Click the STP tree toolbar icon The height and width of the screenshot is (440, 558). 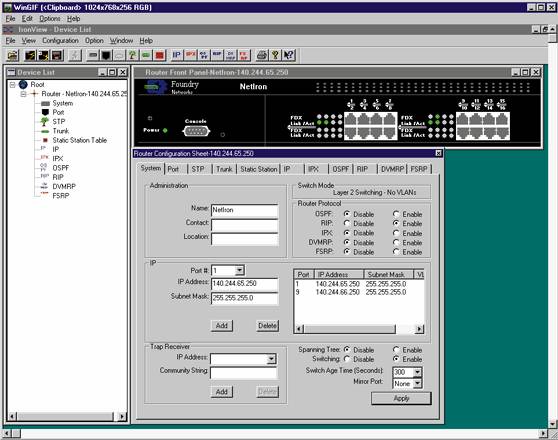pos(132,55)
